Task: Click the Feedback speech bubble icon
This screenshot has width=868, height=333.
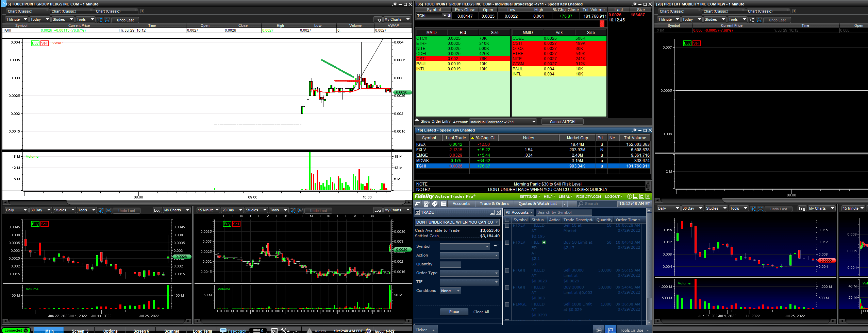Action: (x=223, y=331)
